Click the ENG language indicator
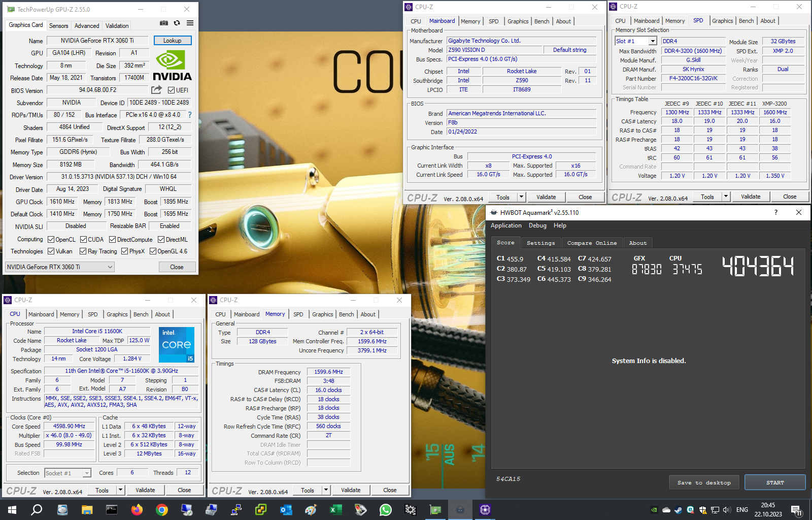 coord(742,510)
